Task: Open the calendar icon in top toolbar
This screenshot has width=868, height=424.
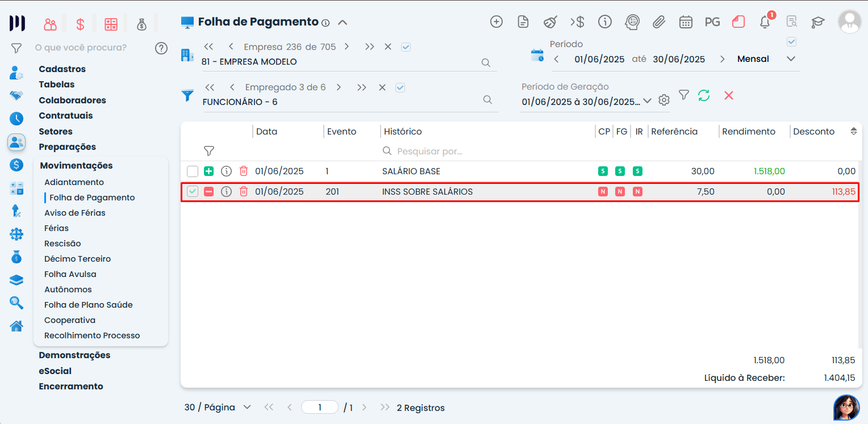Action: click(x=686, y=22)
